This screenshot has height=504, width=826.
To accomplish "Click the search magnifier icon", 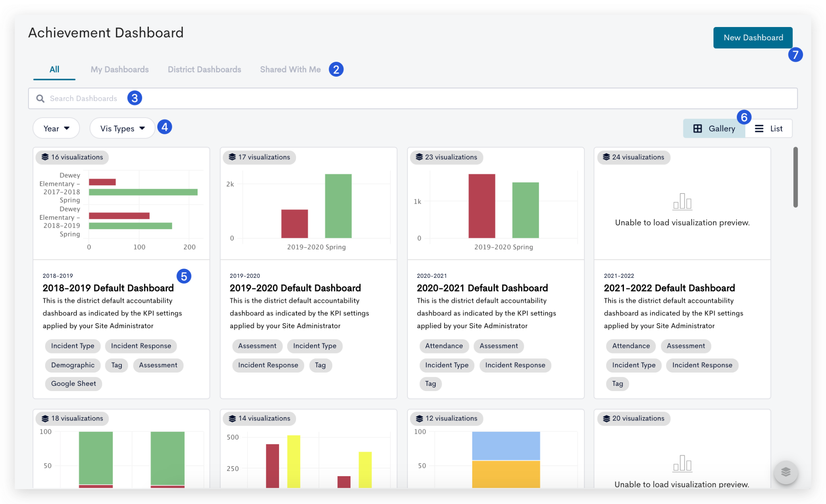I will tap(40, 98).
